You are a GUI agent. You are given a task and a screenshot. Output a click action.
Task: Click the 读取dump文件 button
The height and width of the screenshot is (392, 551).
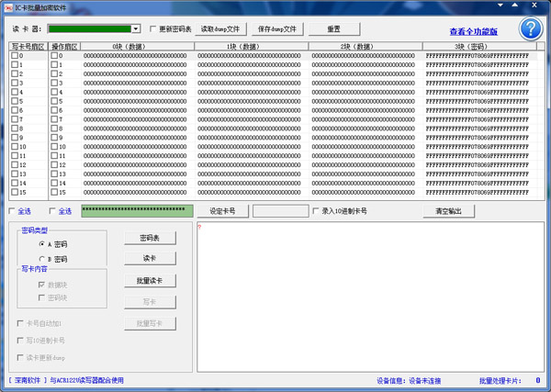point(220,29)
